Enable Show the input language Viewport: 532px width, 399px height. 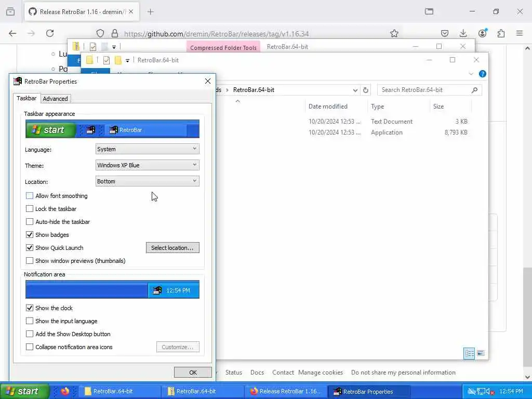coord(30,321)
